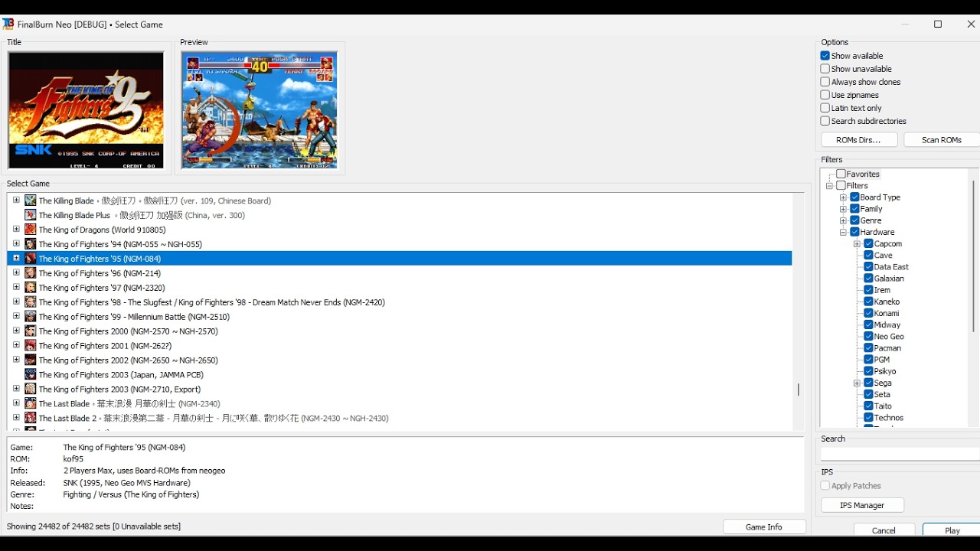
Task: Check the Favorites filter checkbox
Action: pos(841,174)
